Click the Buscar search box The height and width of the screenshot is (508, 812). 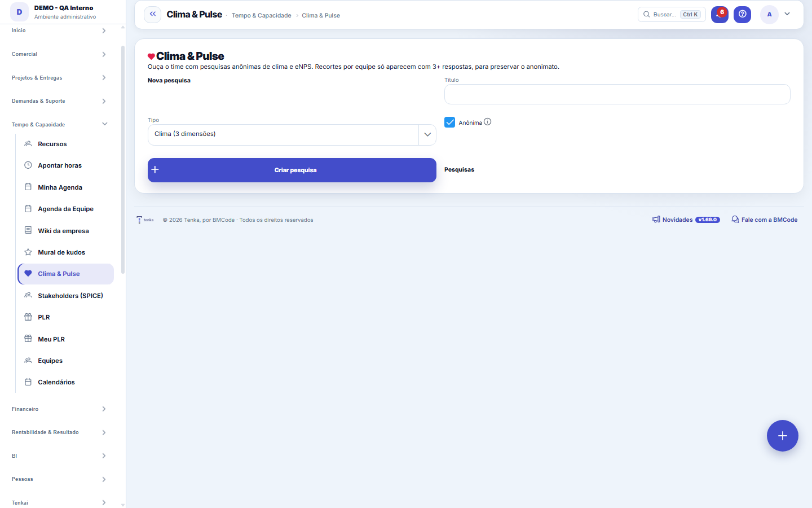point(672,14)
